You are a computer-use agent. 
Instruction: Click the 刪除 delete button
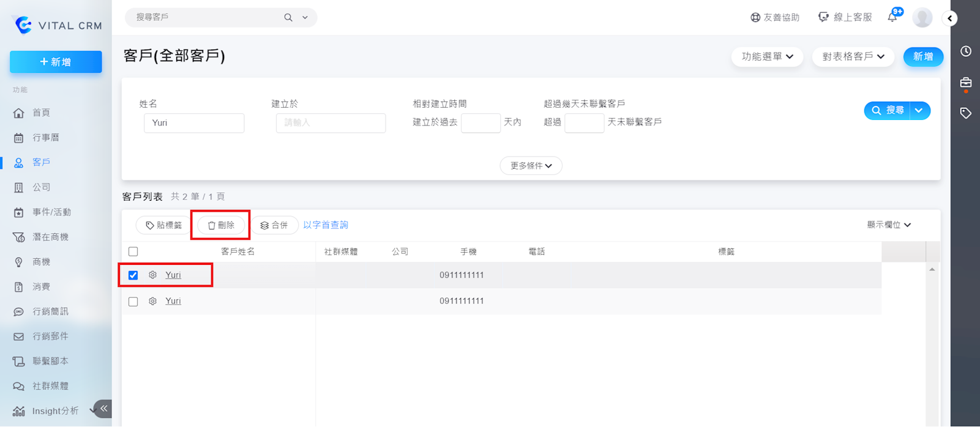[x=221, y=225]
